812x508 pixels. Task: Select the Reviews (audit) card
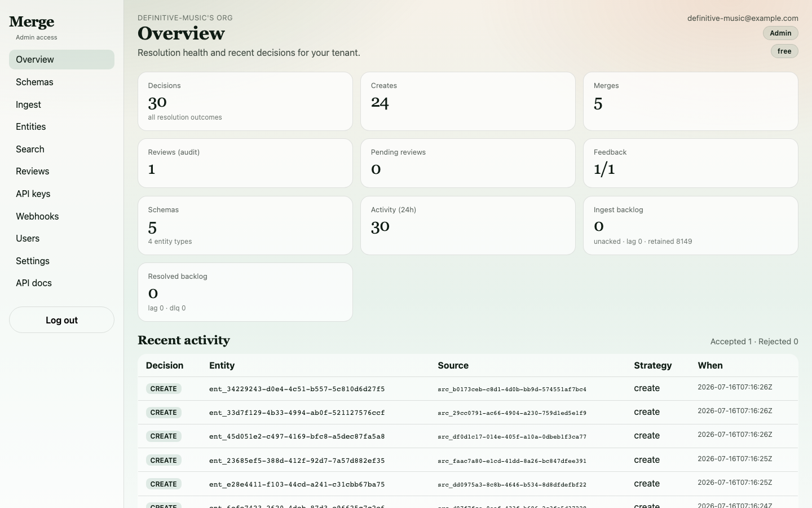point(245,163)
